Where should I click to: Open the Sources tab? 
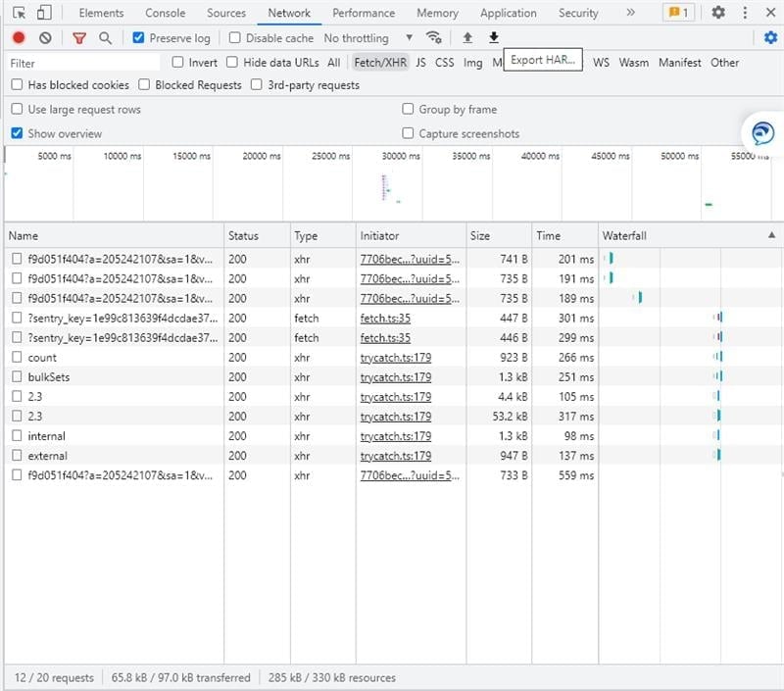(x=226, y=13)
